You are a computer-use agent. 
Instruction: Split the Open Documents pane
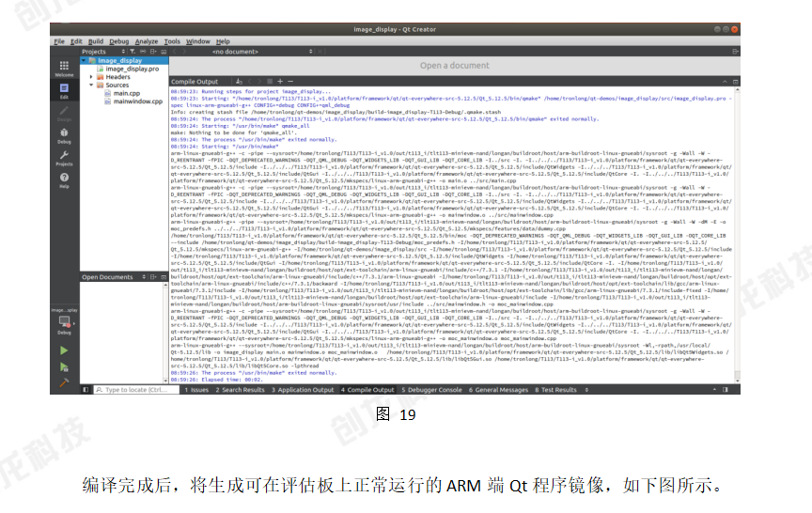(x=153, y=277)
